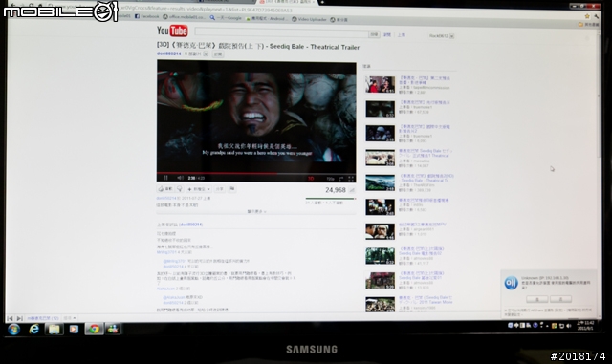
Task: Open the Rock0612 account dropdown
Action: point(442,36)
